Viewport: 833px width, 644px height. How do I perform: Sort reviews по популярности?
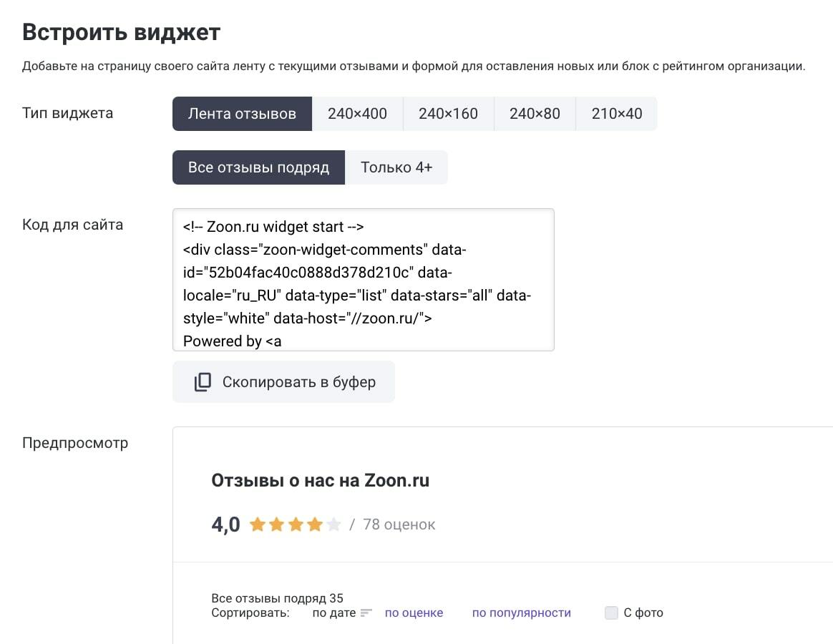click(521, 613)
